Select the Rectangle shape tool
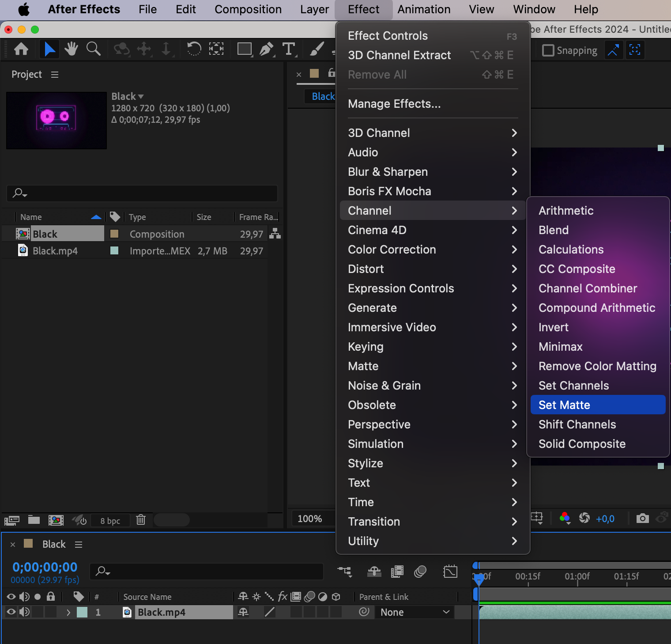 click(x=244, y=49)
